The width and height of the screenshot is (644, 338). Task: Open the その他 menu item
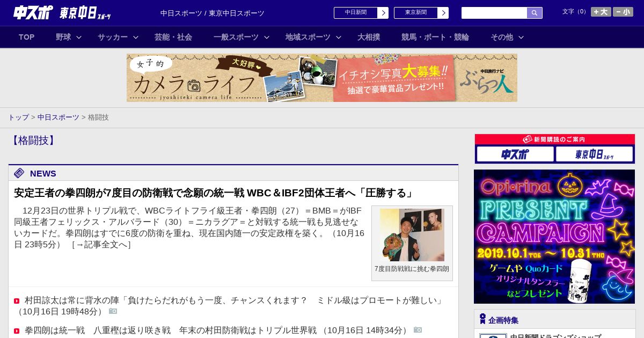[x=502, y=37]
